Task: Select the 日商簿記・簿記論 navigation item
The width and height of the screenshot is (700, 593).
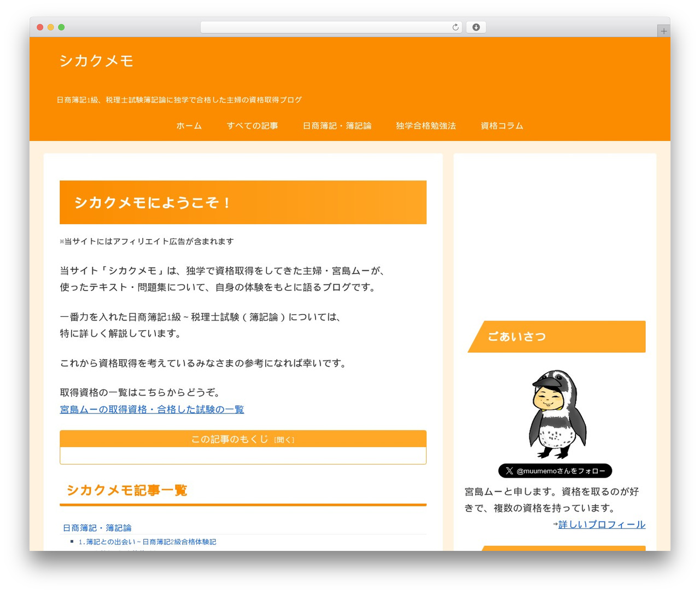Action: [x=337, y=126]
